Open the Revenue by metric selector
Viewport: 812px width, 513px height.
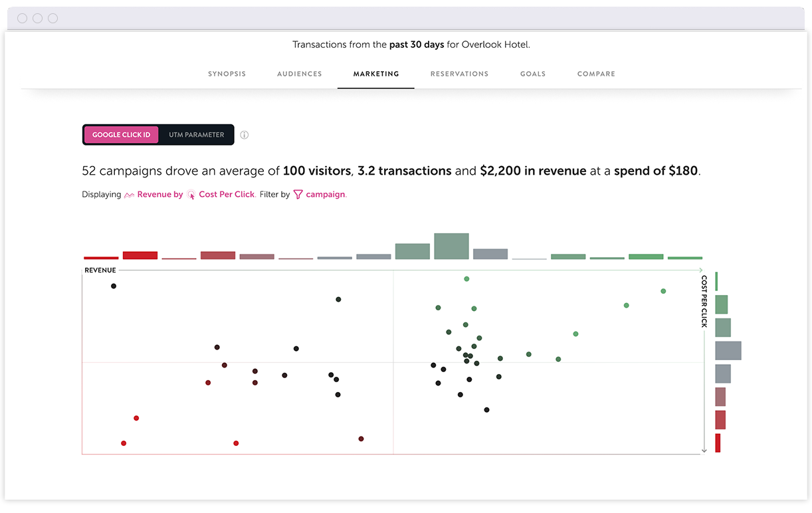click(x=159, y=195)
